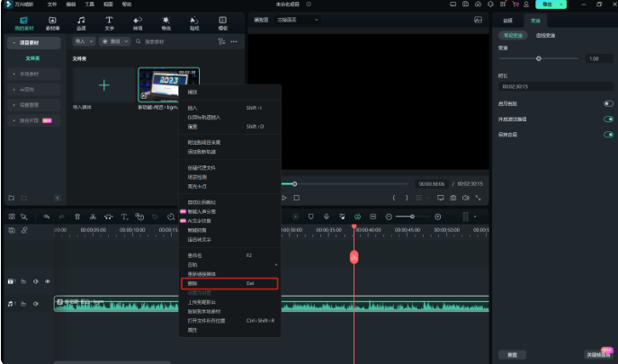
Task: Select the 曲线变速 curve speed button
Action: [x=543, y=34]
